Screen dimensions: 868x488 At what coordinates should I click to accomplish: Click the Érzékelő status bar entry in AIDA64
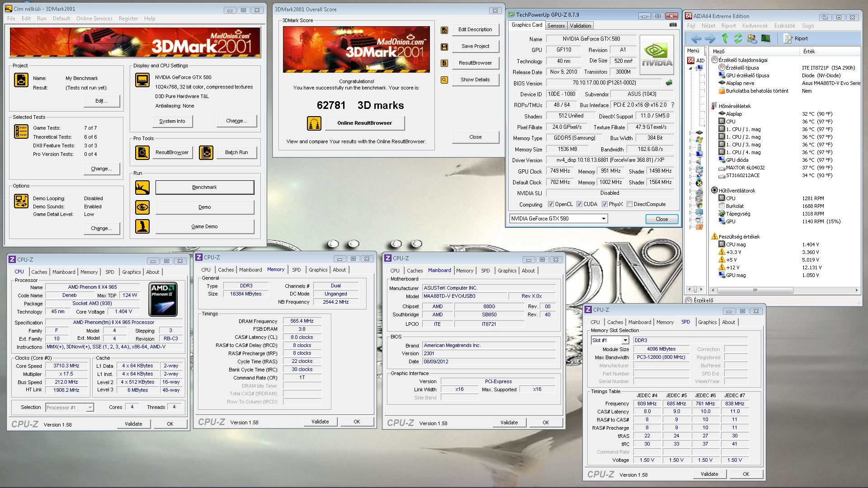point(699,300)
